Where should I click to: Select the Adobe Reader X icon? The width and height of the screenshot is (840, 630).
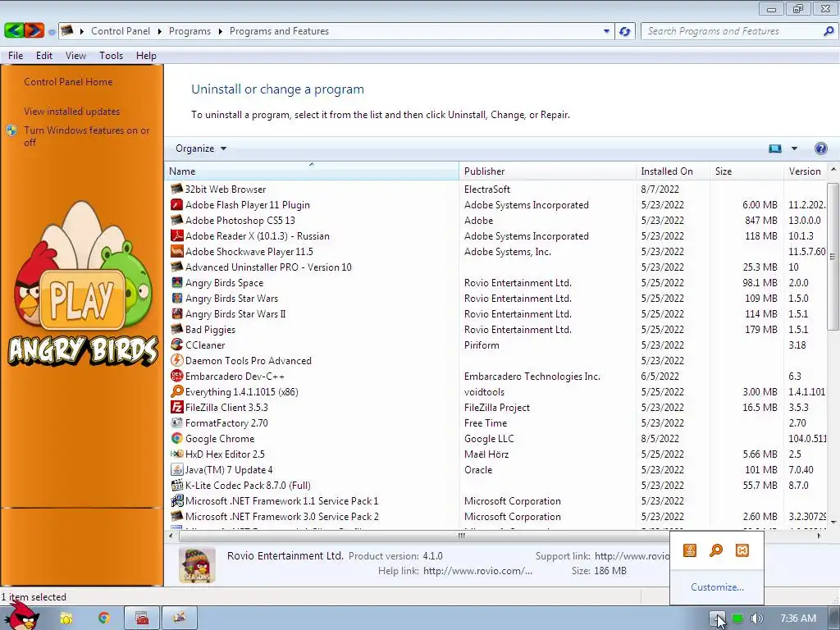tap(176, 235)
